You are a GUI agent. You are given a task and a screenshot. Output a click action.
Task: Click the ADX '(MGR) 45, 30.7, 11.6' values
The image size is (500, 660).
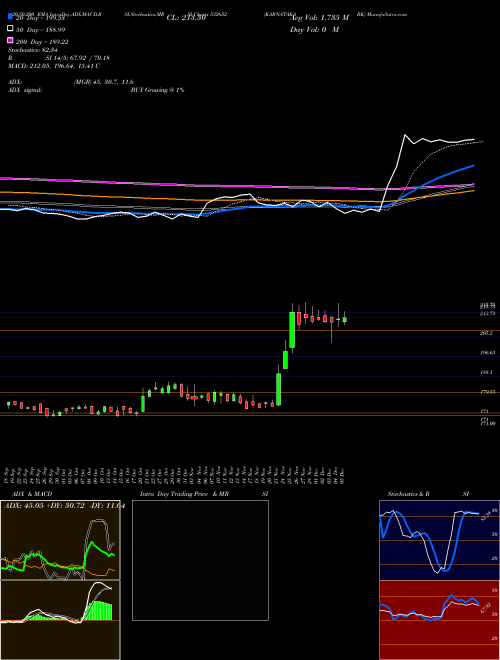point(103,82)
